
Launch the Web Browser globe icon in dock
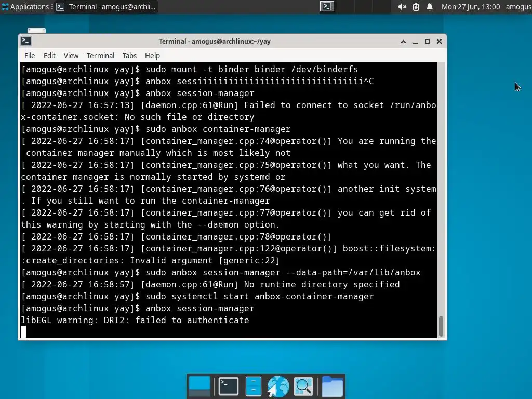[278, 386]
